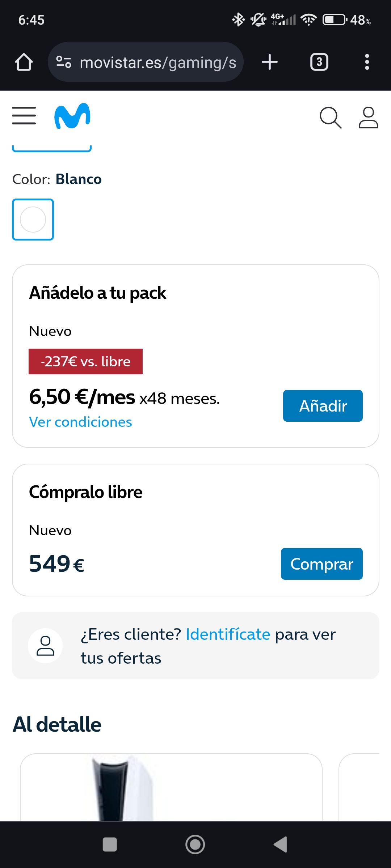Tap the browser home icon

click(24, 62)
